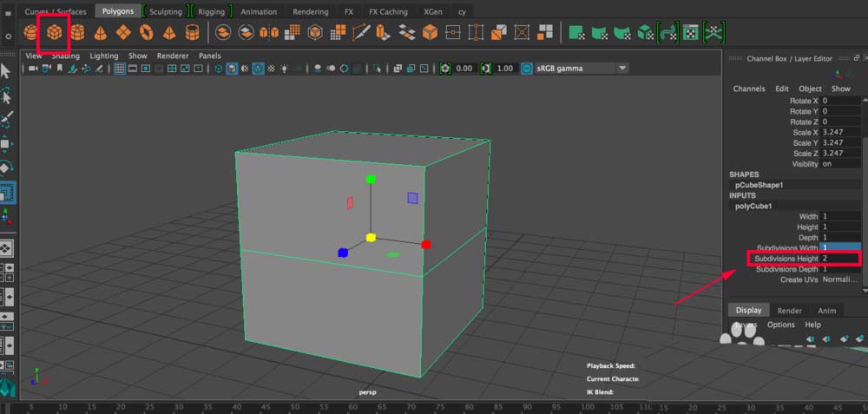Viewport: 868px width, 414px height.
Task: Switch to the FX Caching shelf tab
Action: [388, 11]
